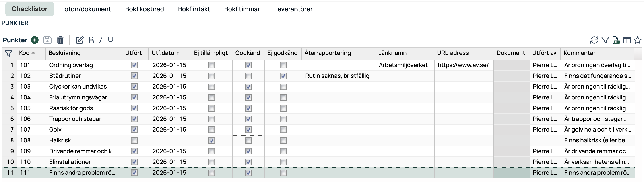Open the edit pencil tool
This screenshot has width=644, height=182.
tap(80, 40)
